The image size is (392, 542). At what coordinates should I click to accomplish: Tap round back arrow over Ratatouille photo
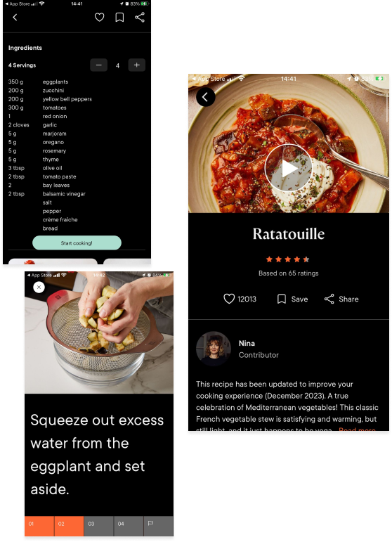(206, 97)
